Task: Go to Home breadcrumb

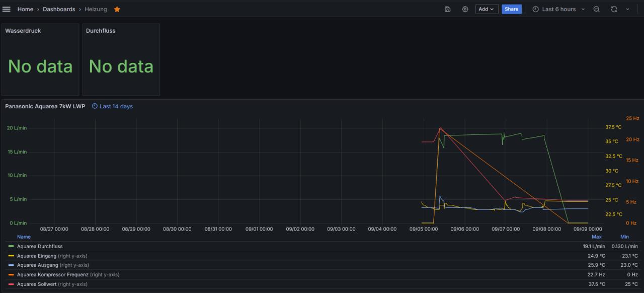Action: [x=25, y=9]
